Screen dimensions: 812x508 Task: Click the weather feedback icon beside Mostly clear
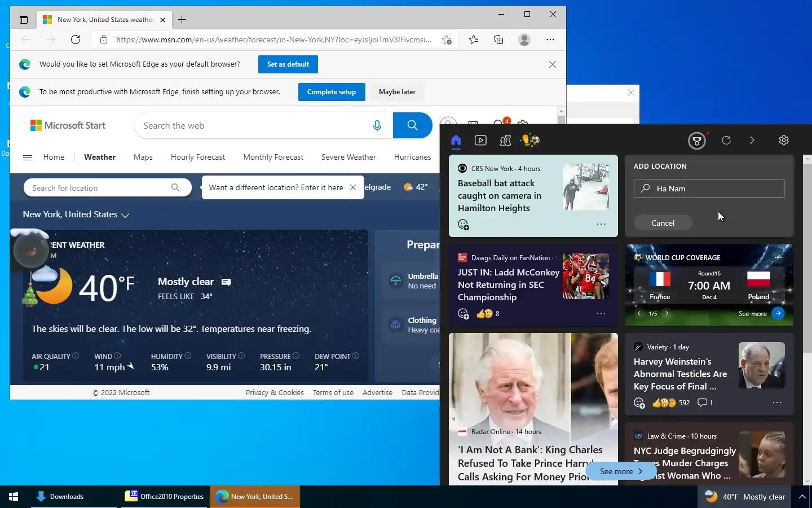(x=226, y=282)
